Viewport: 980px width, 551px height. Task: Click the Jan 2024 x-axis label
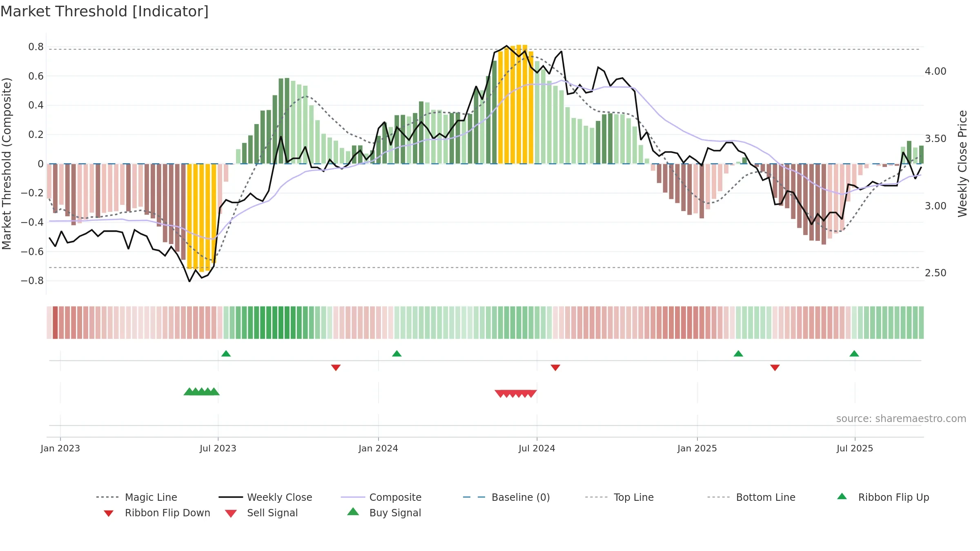[379, 448]
